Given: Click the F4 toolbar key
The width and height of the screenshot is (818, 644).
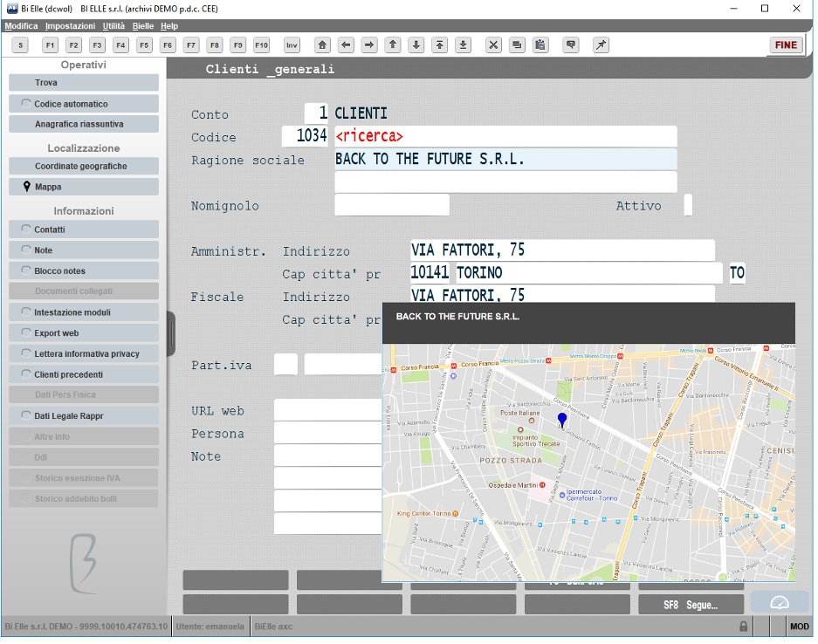Looking at the screenshot, I should coord(120,45).
